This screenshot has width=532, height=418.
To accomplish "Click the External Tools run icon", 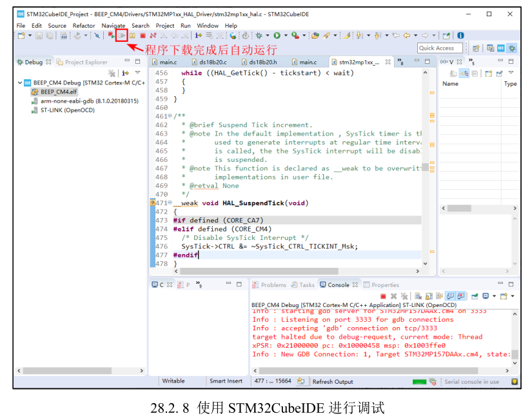I will (x=295, y=35).
